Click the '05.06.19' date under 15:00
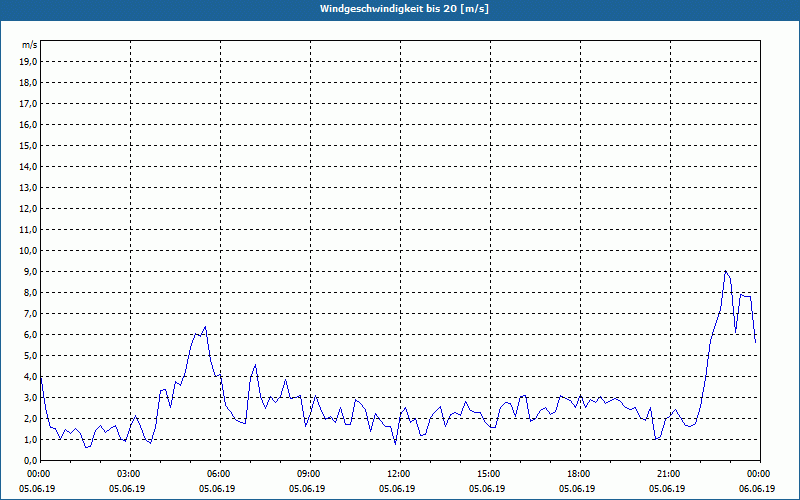This screenshot has width=800, height=500. (x=487, y=488)
